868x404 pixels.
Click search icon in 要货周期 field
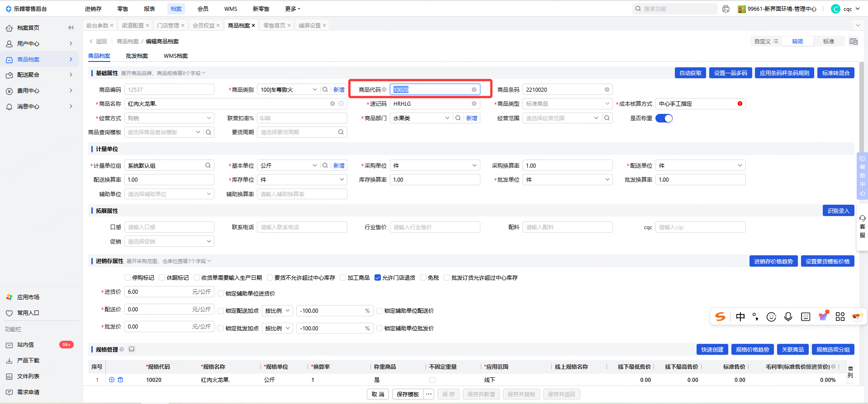(341, 132)
